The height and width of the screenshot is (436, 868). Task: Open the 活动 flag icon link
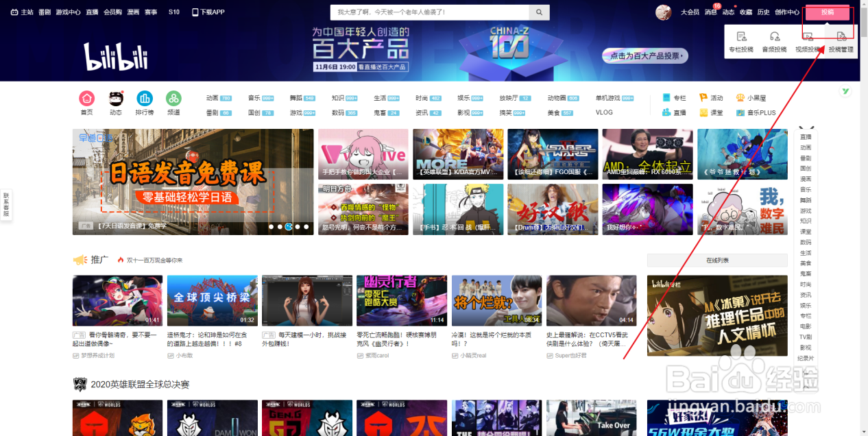[x=711, y=98]
